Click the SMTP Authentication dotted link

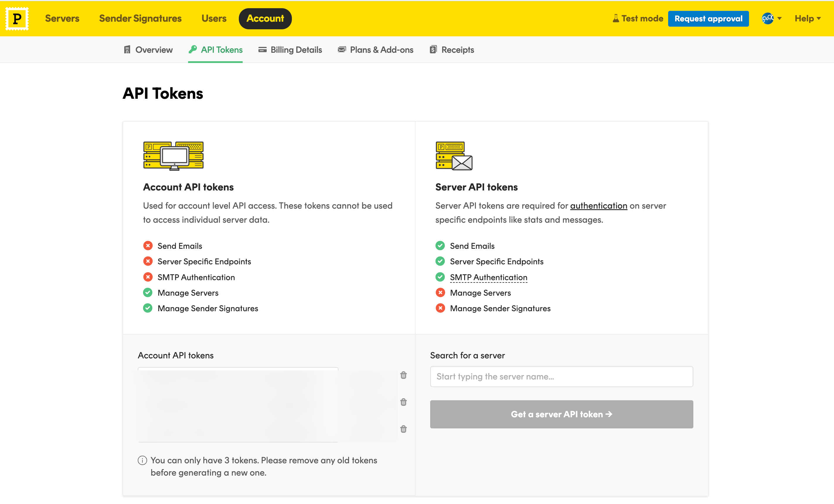click(x=489, y=277)
